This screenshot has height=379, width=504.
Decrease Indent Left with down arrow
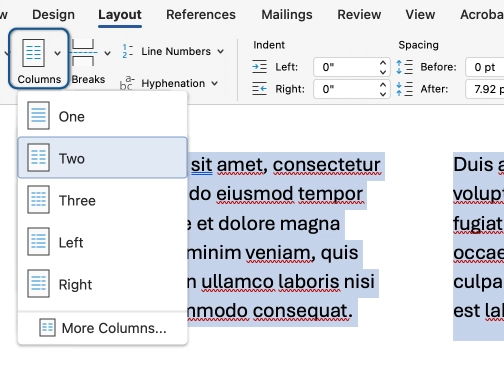(383, 71)
